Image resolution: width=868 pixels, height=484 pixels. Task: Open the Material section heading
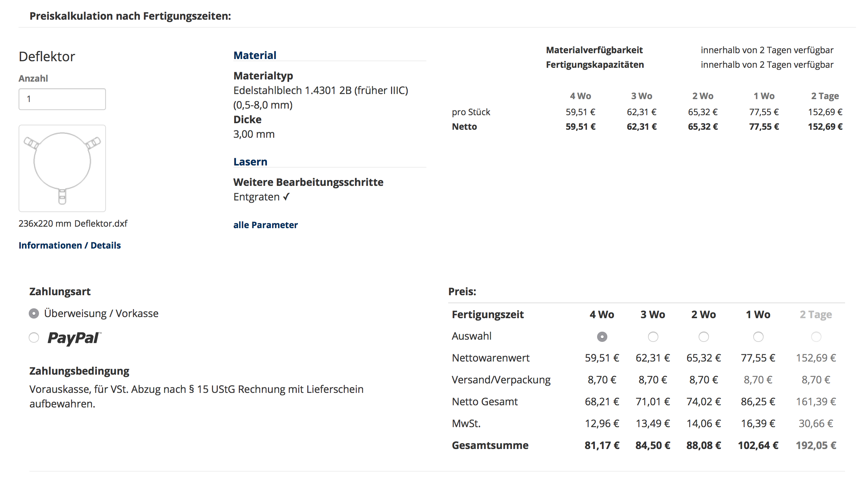click(255, 55)
